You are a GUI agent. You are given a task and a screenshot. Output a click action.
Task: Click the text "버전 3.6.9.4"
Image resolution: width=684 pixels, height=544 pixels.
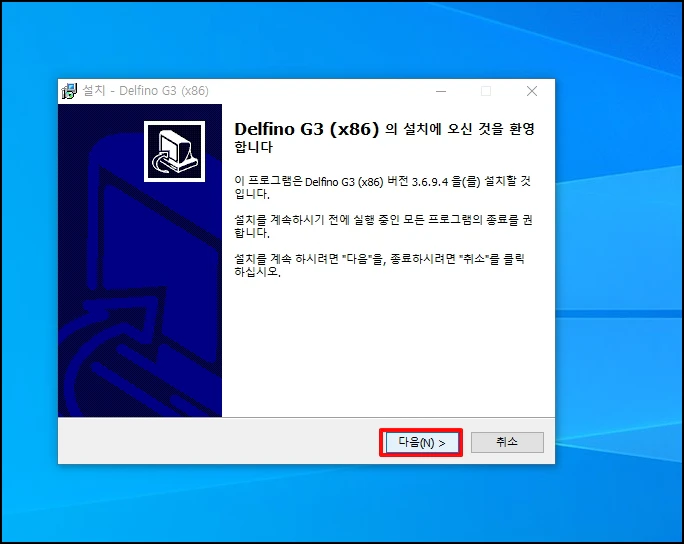(417, 181)
